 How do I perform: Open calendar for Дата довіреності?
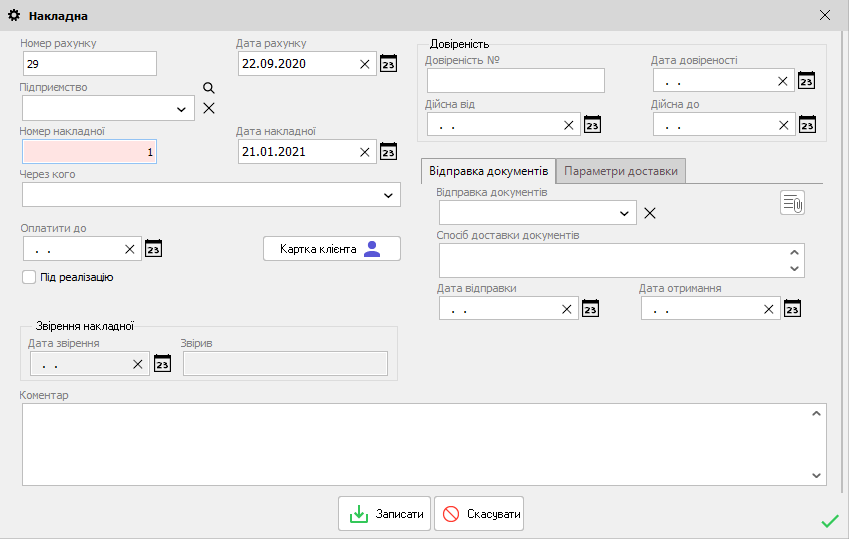pyautogui.click(x=807, y=81)
